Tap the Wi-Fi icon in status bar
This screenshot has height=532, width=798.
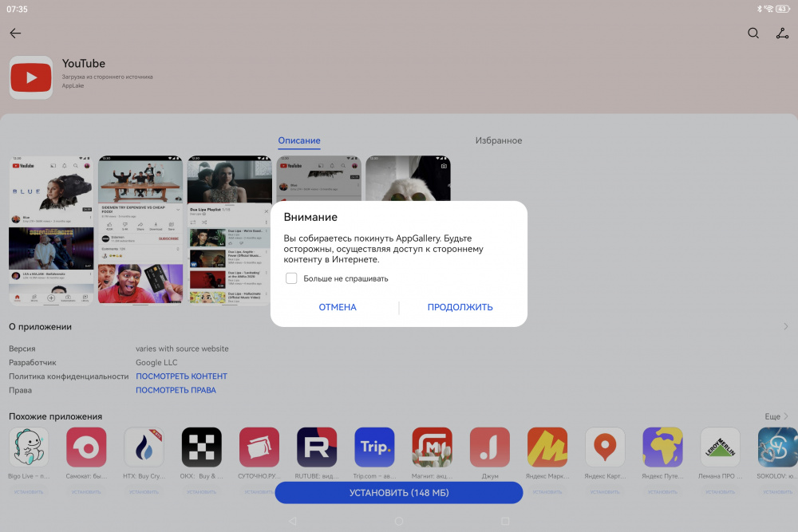pos(769,9)
